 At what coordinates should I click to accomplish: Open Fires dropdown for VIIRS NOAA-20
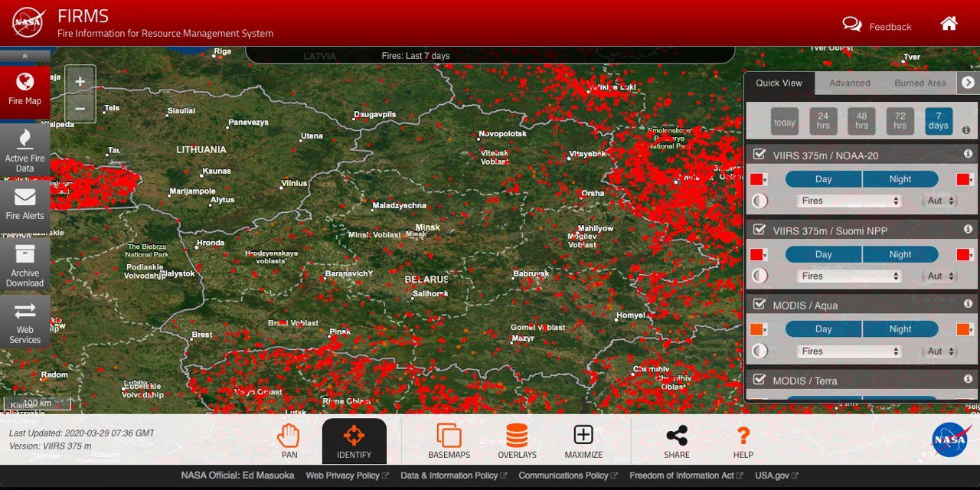click(x=849, y=201)
